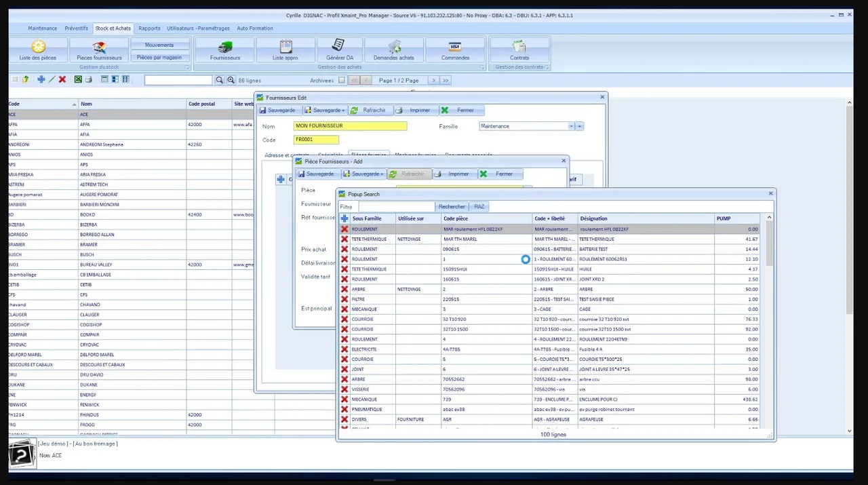
Task: Click the green pencil edit icon in main toolbar
Action: click(x=52, y=79)
